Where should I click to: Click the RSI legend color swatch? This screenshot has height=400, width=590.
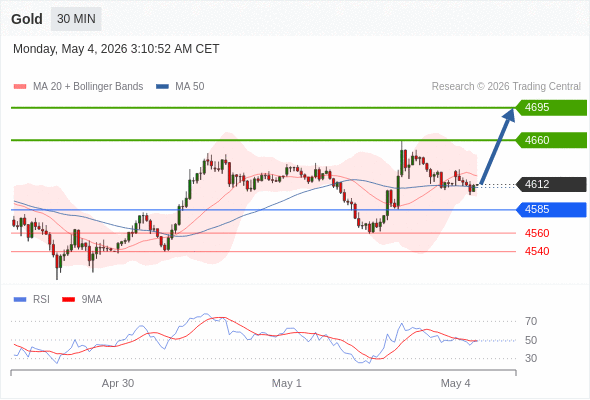click(20, 300)
